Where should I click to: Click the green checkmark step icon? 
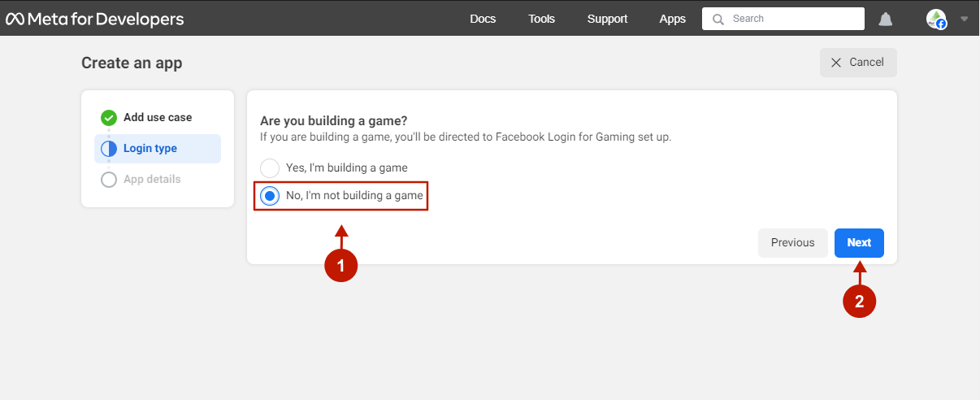(109, 118)
